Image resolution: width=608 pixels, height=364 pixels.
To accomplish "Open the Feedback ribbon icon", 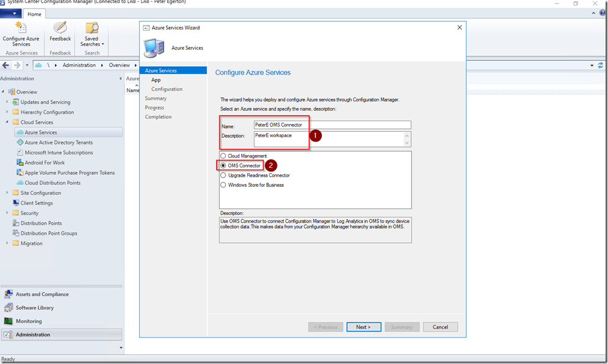I will (60, 32).
